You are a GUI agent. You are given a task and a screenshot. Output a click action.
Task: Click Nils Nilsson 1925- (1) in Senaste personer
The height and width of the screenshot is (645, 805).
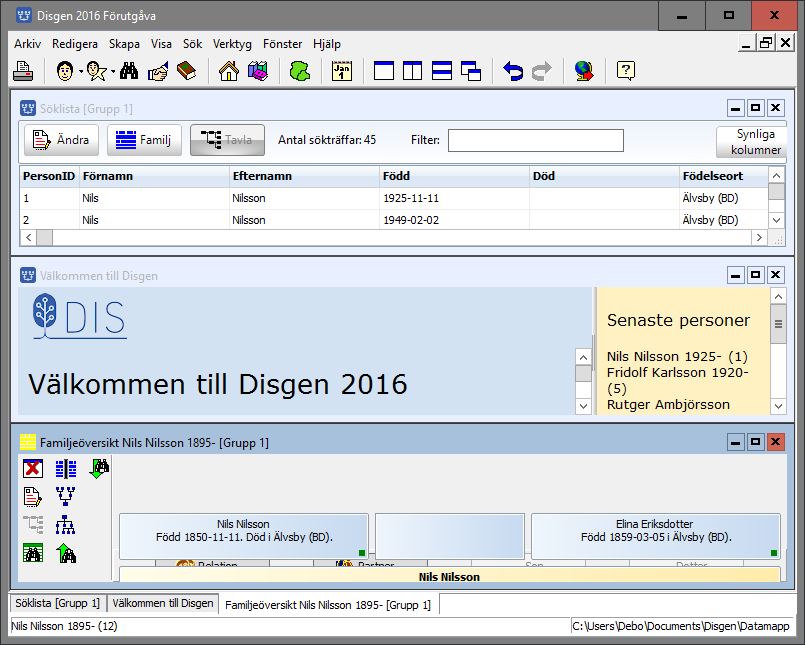click(677, 356)
